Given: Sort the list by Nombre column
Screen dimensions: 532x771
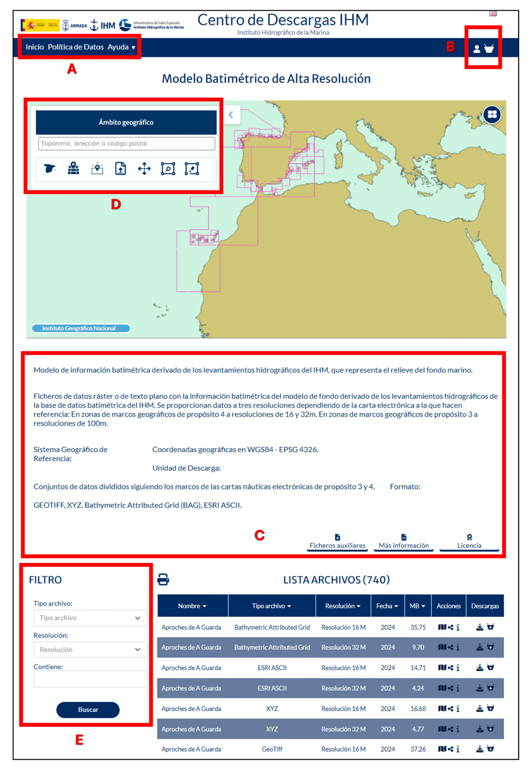Looking at the screenshot, I should pyautogui.click(x=192, y=606).
